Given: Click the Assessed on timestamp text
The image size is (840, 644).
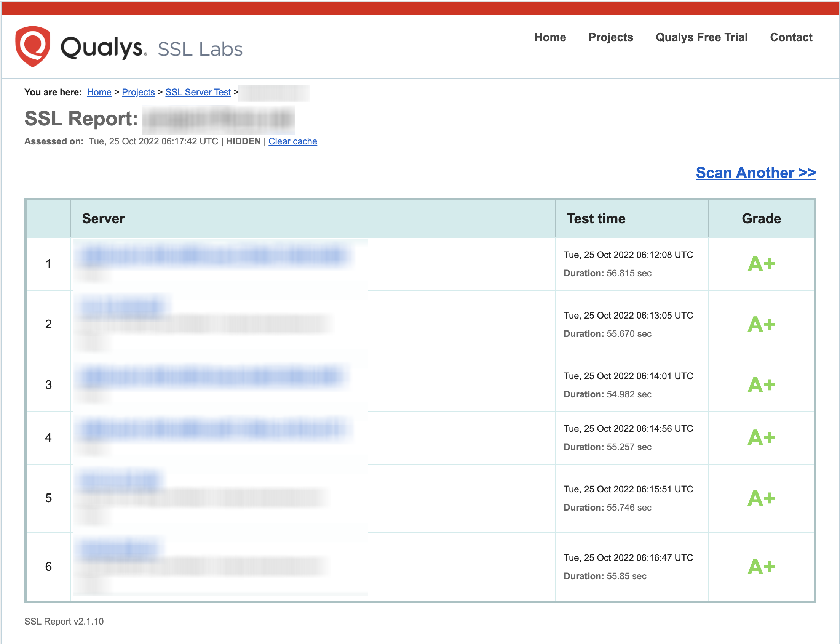Looking at the screenshot, I should tap(153, 141).
